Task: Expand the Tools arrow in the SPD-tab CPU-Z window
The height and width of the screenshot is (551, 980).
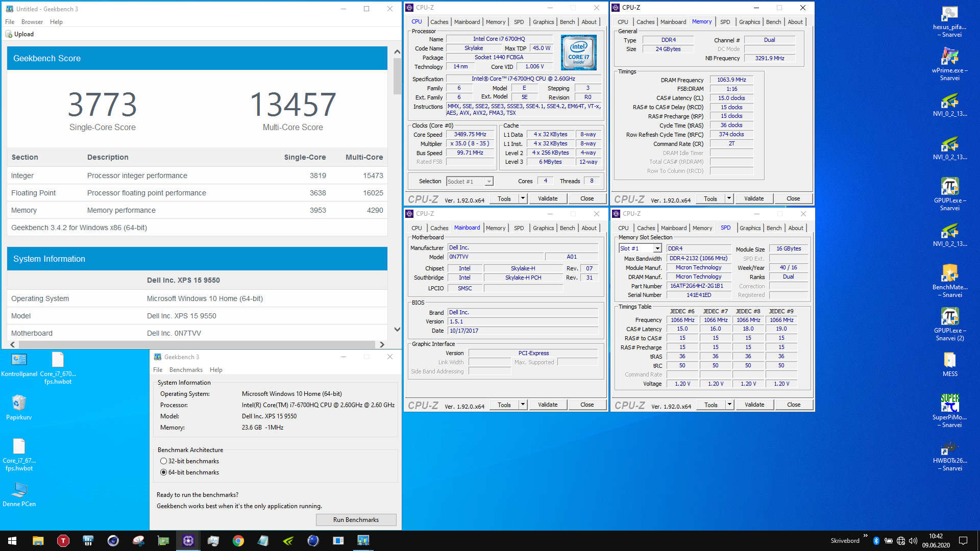Action: click(730, 405)
